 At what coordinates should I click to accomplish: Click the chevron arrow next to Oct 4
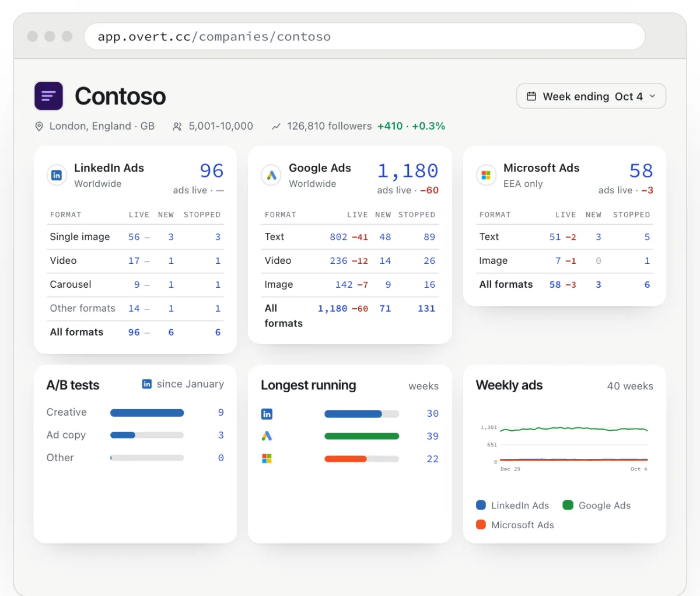(653, 96)
